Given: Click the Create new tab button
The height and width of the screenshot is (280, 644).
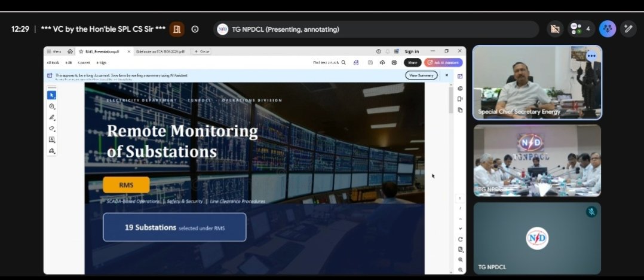Looking at the screenshot, I should click(x=202, y=51).
